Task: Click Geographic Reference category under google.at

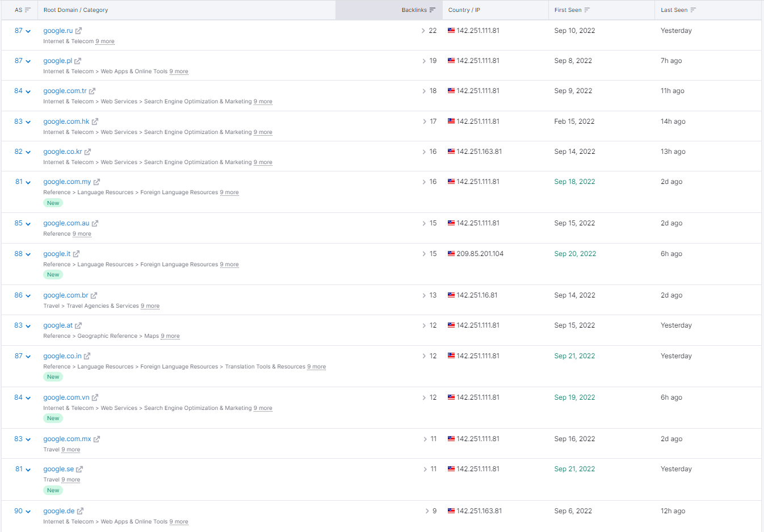Action: coord(107,336)
